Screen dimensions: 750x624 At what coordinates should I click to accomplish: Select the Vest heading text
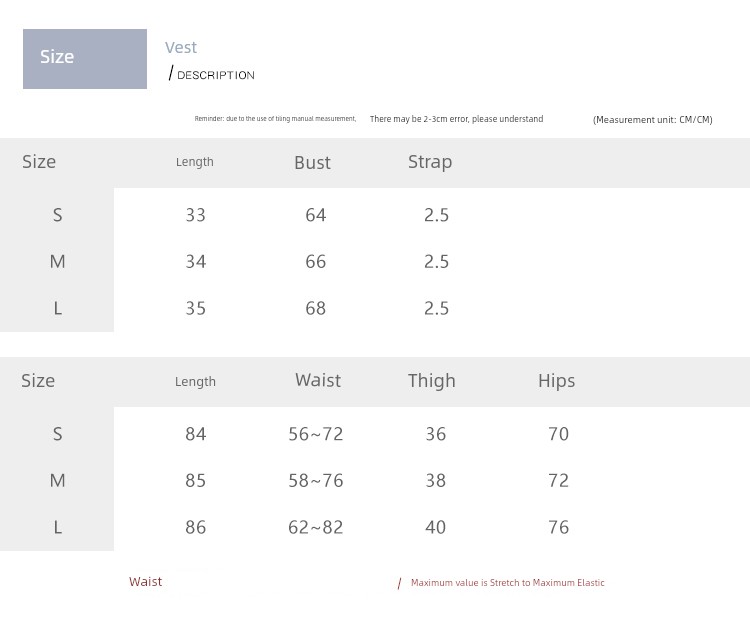181,47
